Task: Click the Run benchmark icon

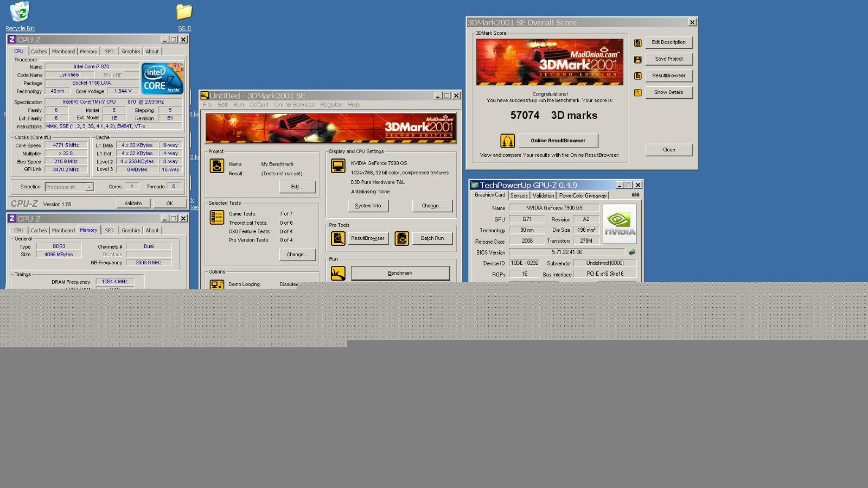Action: point(338,273)
